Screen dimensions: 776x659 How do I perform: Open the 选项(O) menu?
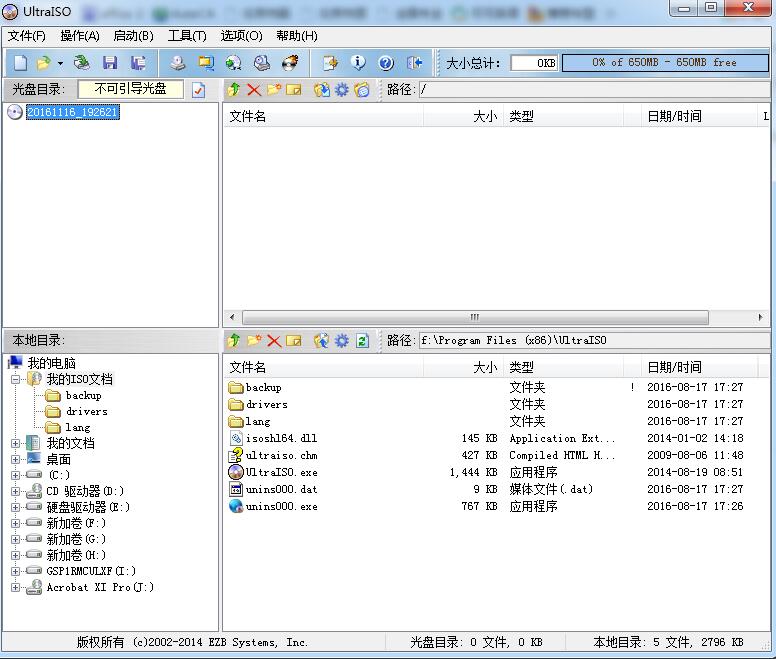241,36
